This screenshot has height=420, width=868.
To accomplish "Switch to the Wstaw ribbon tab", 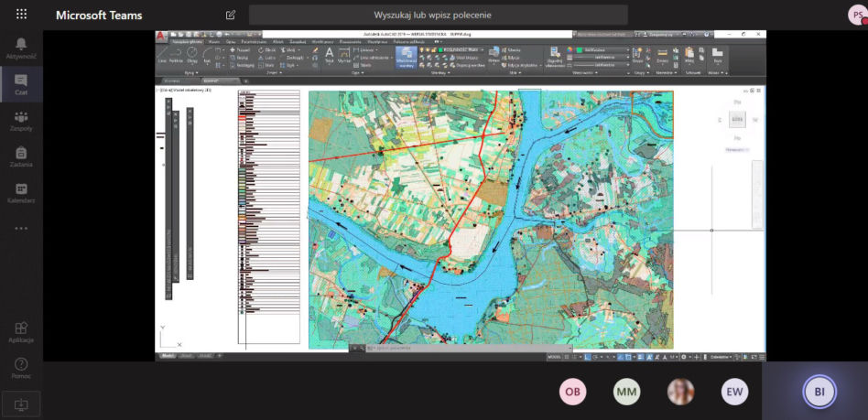I will [x=214, y=41].
